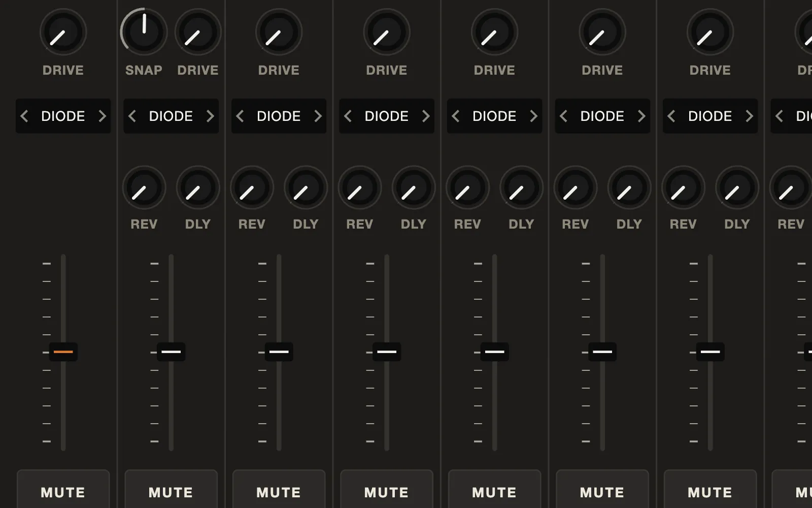The height and width of the screenshot is (508, 812).
Task: Mute the sixth channel strip
Action: (602, 489)
